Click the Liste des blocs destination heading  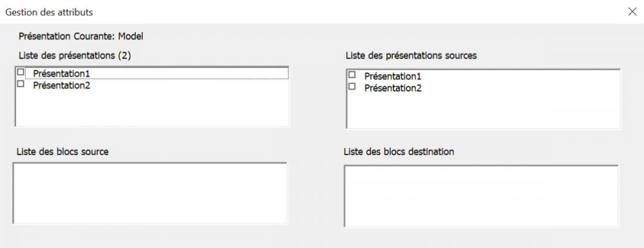pyautogui.click(x=399, y=151)
